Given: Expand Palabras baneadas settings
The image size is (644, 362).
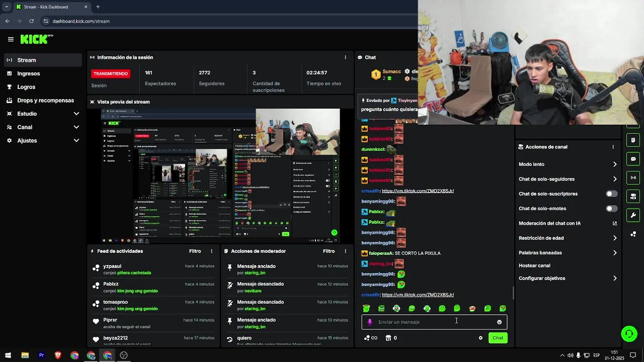Looking at the screenshot, I should point(568,253).
